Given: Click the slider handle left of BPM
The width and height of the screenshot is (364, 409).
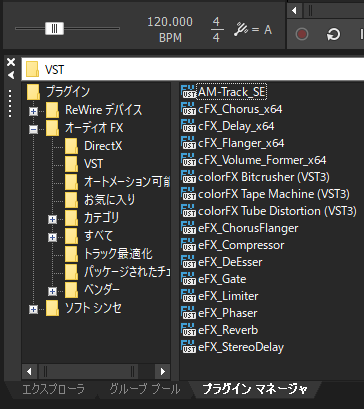Looking at the screenshot, I should [x=54, y=29].
